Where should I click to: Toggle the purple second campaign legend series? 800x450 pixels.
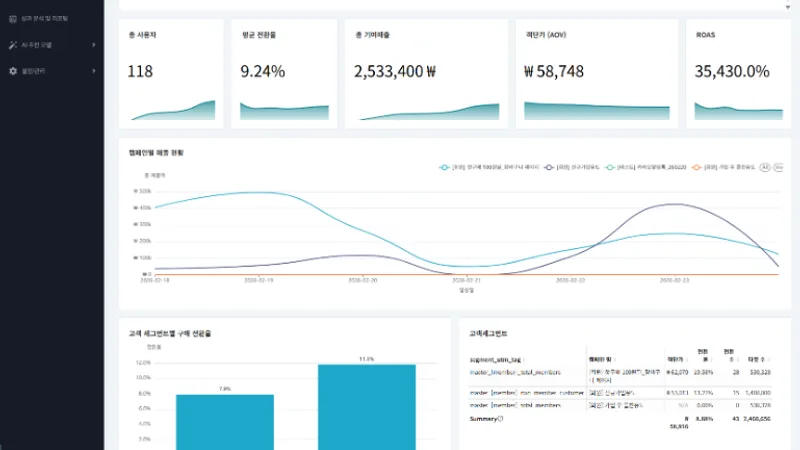point(571,167)
